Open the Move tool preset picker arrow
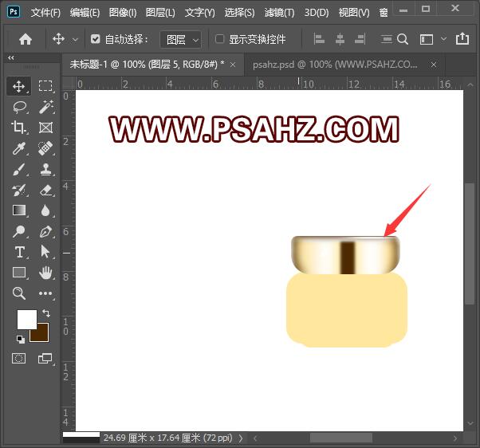Screen dimensions: 480x448 coord(75,40)
